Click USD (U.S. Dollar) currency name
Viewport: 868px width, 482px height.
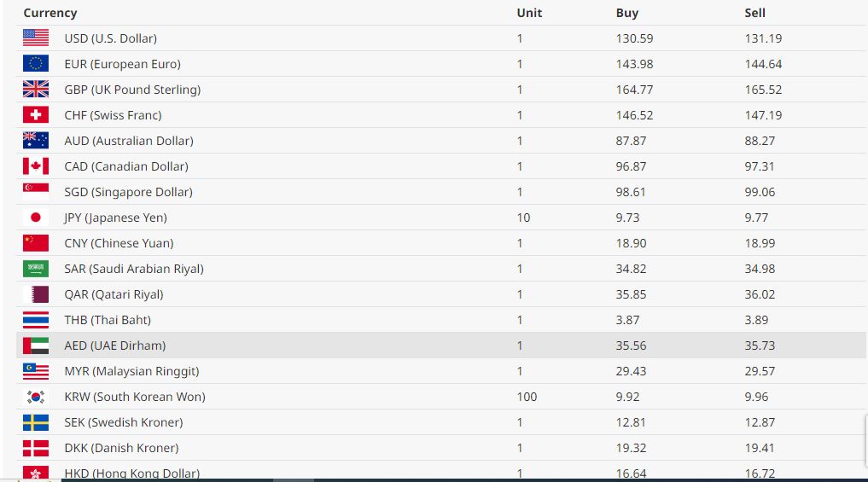point(111,38)
